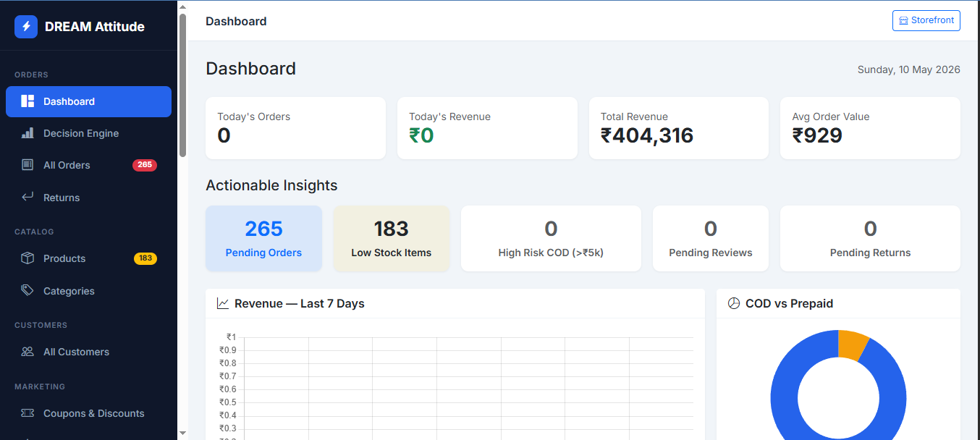The width and height of the screenshot is (980, 440).
Task: Open Categories from the sidebar
Action: (88, 291)
